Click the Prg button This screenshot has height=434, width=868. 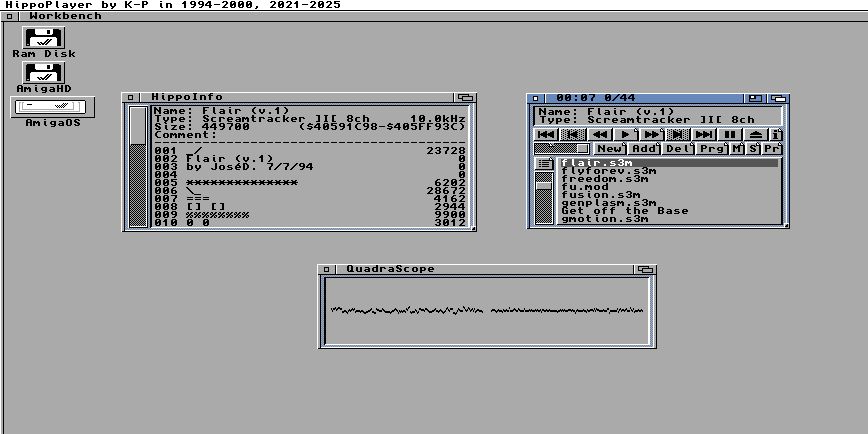(713, 148)
